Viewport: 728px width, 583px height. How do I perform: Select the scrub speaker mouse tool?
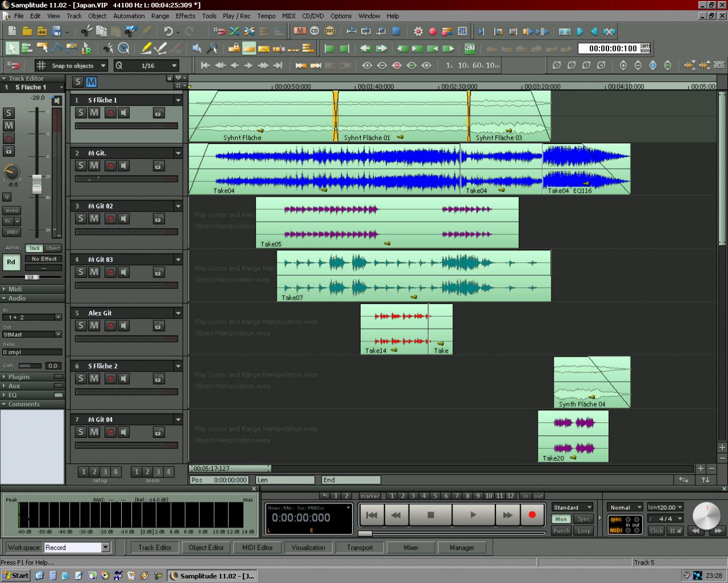(x=197, y=49)
